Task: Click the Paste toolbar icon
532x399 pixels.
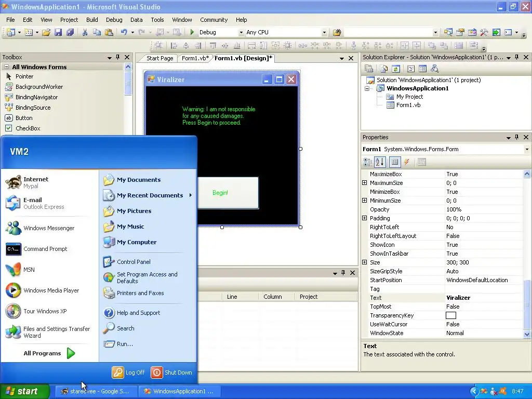Action: click(109, 32)
